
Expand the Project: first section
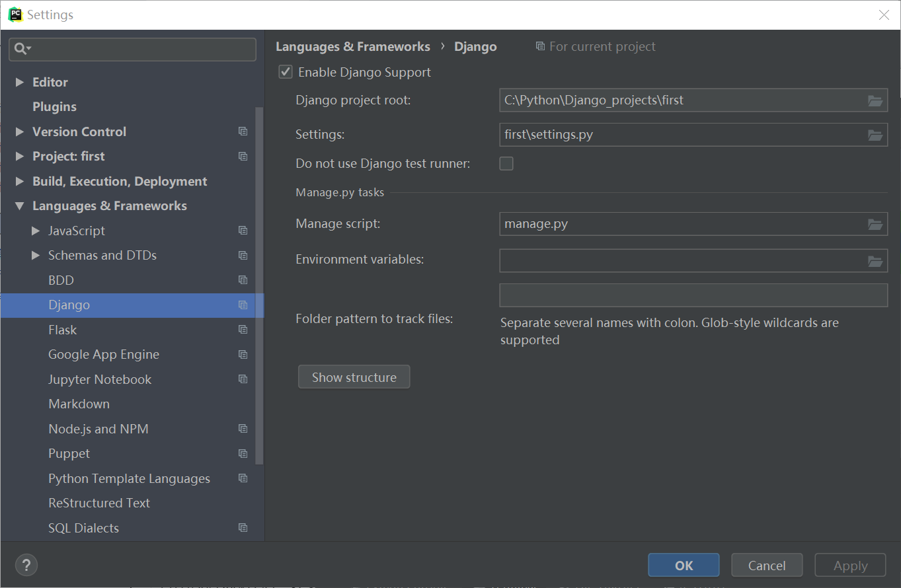coord(20,157)
